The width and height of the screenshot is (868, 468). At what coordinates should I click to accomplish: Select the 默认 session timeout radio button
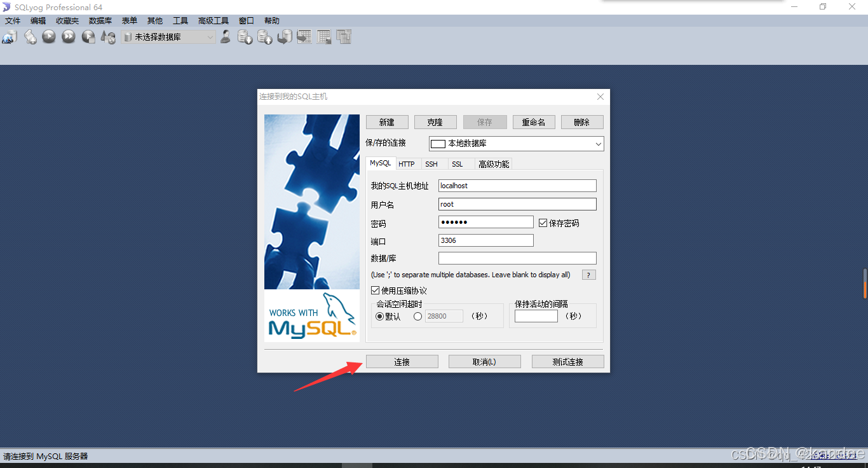[x=379, y=316]
